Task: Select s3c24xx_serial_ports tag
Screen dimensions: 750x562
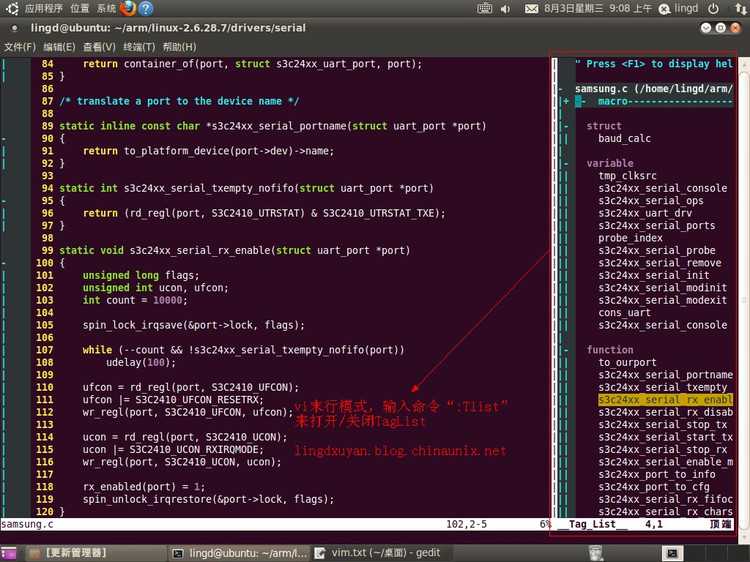Action: tap(657, 226)
